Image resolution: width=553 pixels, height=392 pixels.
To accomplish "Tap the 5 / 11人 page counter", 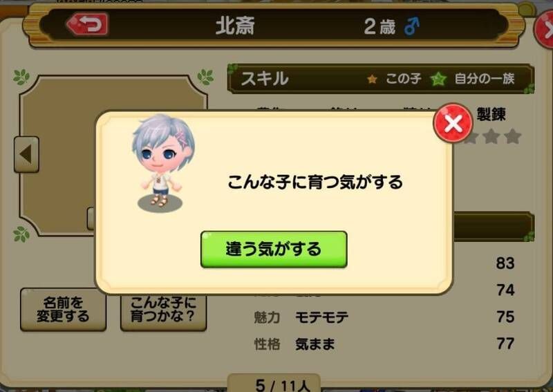I will click(282, 385).
